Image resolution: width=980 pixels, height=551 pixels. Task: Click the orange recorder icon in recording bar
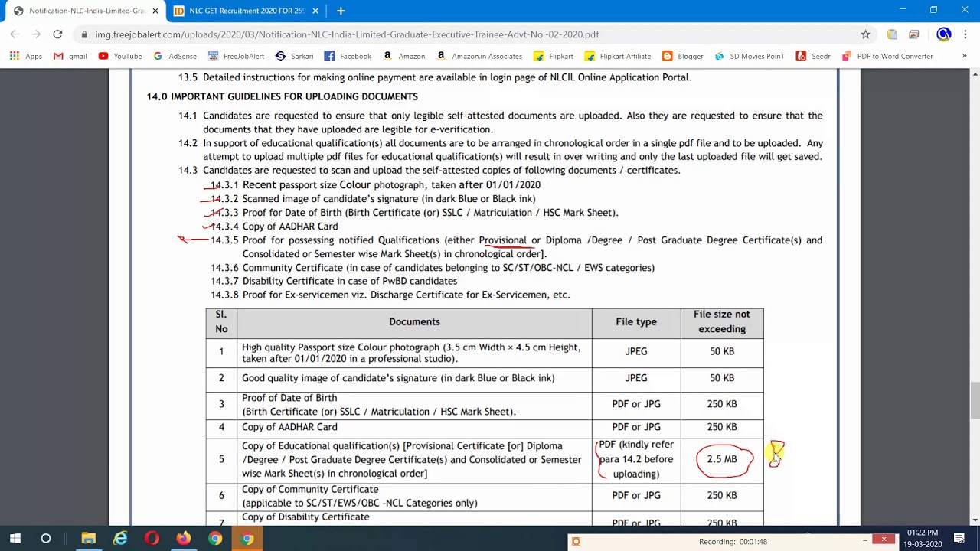(576, 541)
